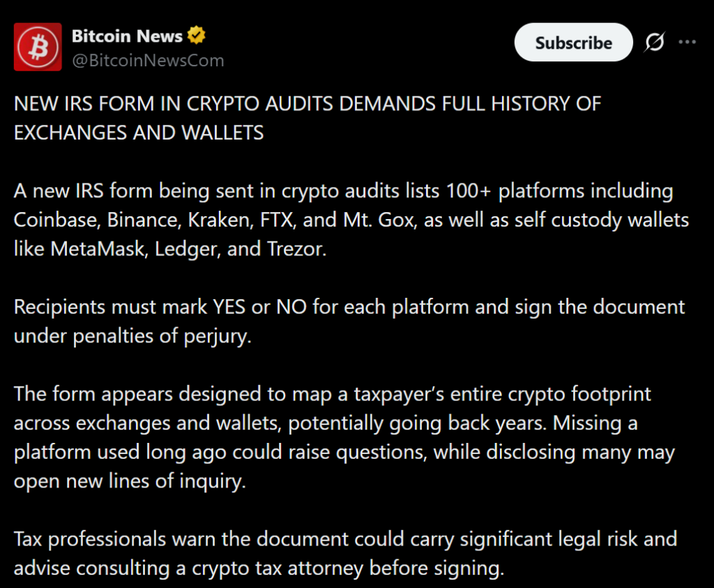Click the gold verified badge
This screenshot has width=714, height=588.
tap(197, 36)
